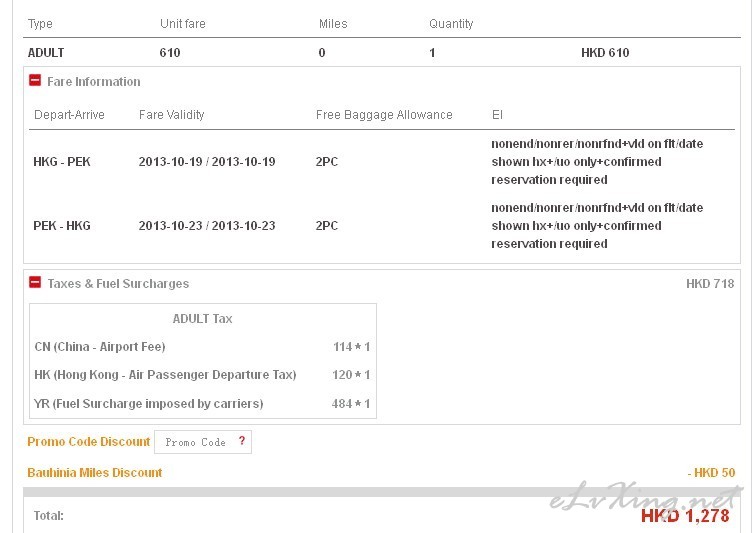The image size is (754, 533).
Task: Click the Free Baggage Allowance column header
Action: (384, 114)
